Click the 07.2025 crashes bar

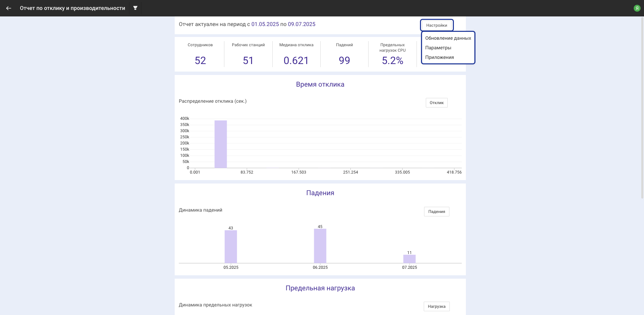(x=409, y=259)
